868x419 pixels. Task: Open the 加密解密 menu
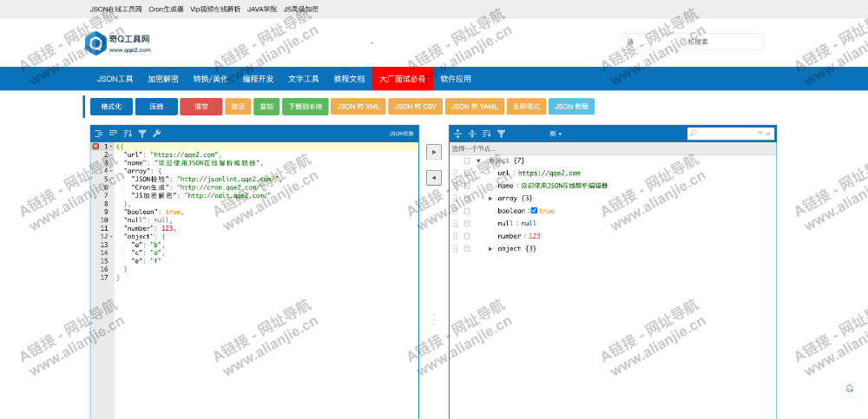point(163,79)
